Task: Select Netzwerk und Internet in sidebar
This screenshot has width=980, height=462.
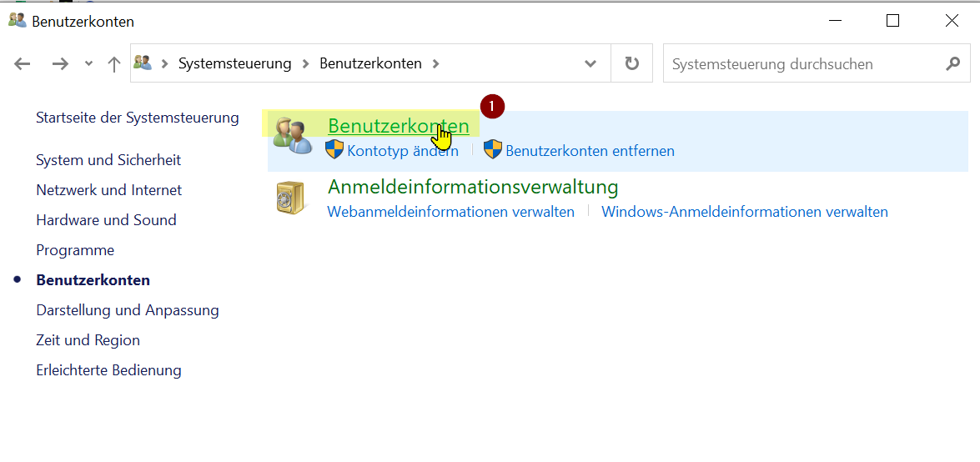Action: tap(108, 190)
